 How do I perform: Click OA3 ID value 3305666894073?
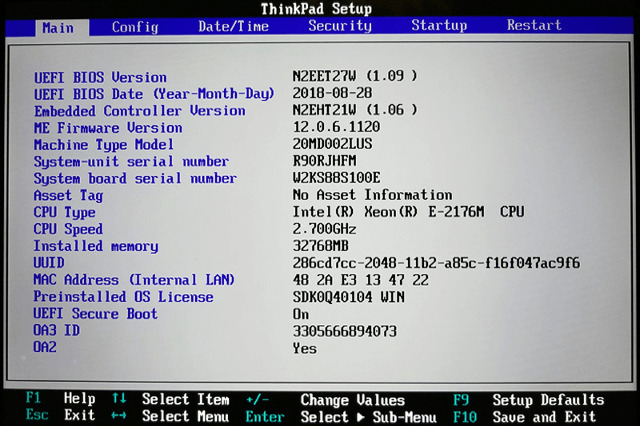tap(344, 331)
